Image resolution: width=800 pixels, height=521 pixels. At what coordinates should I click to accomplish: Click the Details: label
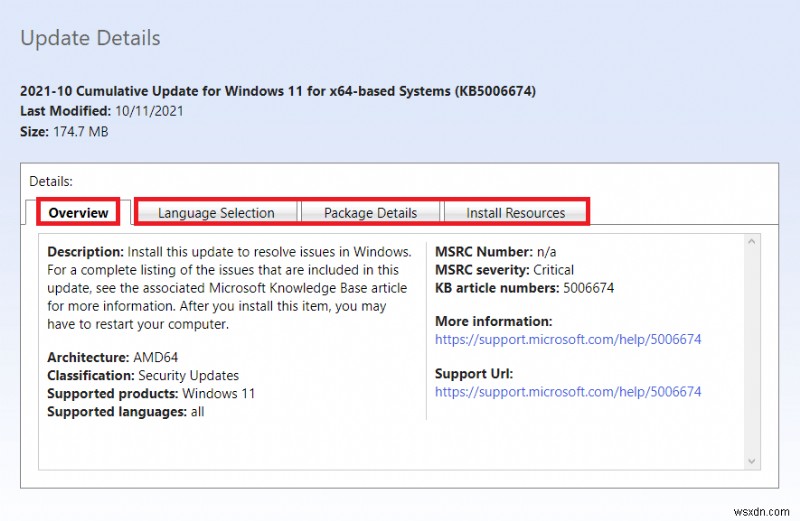(51, 181)
